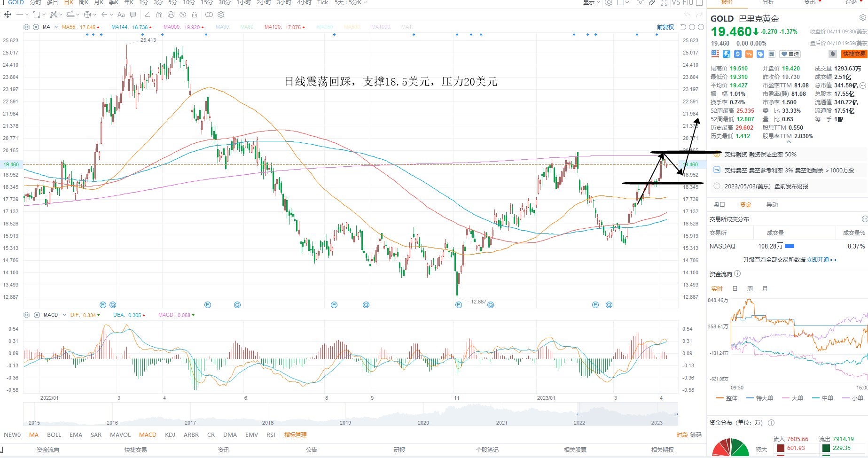The height and width of the screenshot is (458, 868).
Task: Open MACD indicator settings gear
Action: click(x=26, y=315)
